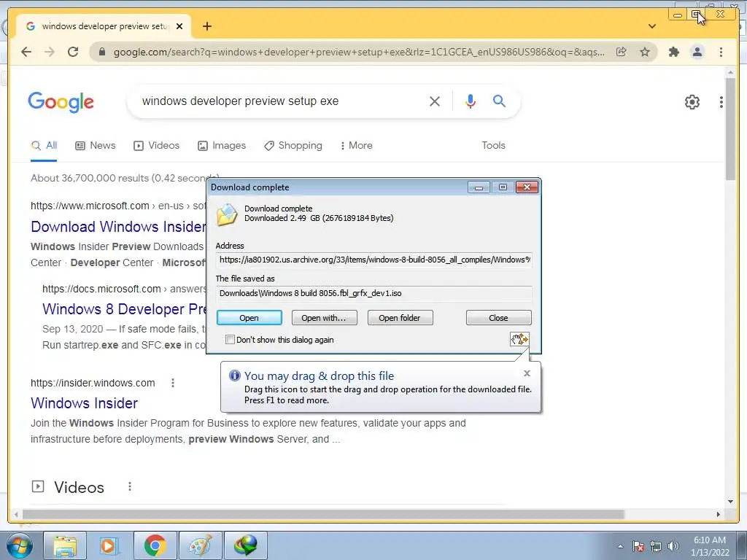This screenshot has width=747, height=560.
Task: Click the taskbar clock showing 6:10 AM
Action: pos(710,546)
